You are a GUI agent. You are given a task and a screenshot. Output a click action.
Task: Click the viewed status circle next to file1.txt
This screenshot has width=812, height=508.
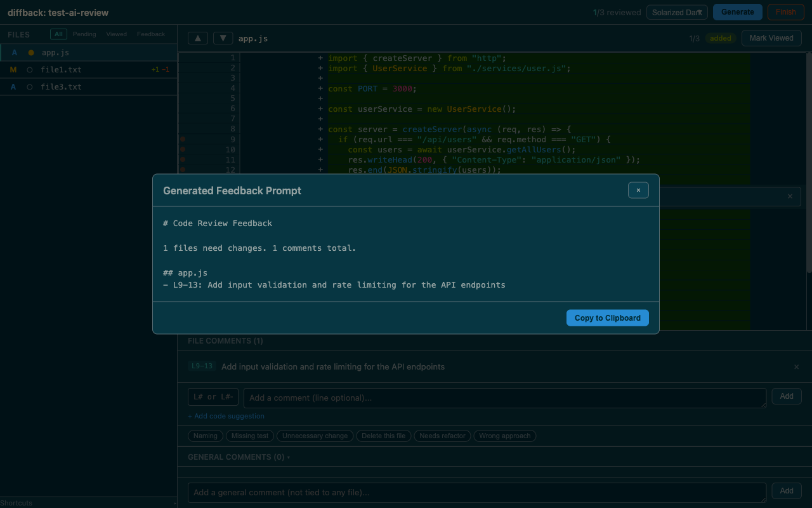(x=29, y=69)
